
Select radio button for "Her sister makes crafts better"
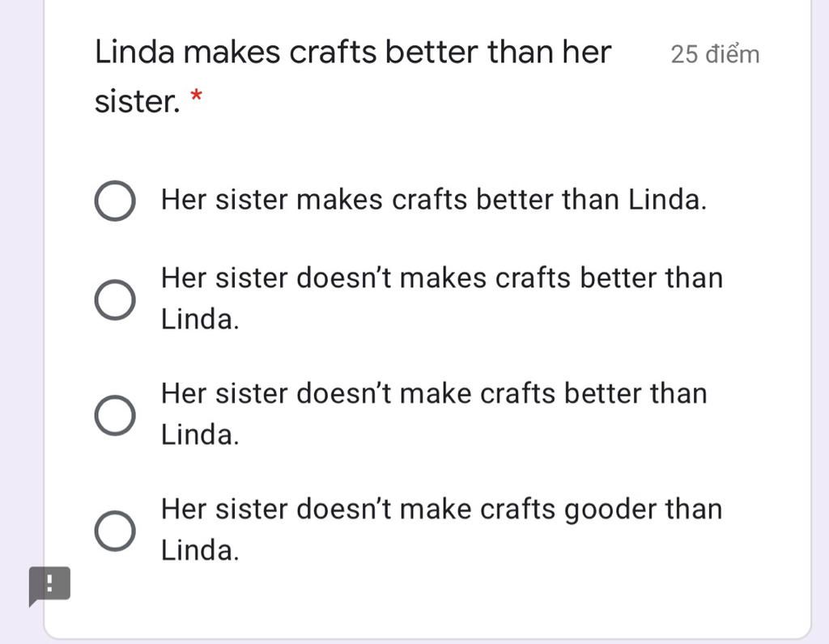(x=115, y=201)
